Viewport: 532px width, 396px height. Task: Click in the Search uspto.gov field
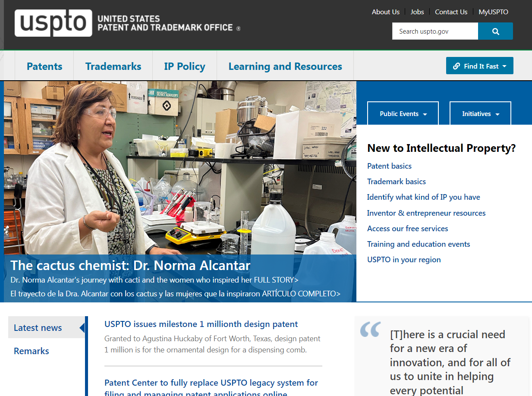pyautogui.click(x=434, y=31)
